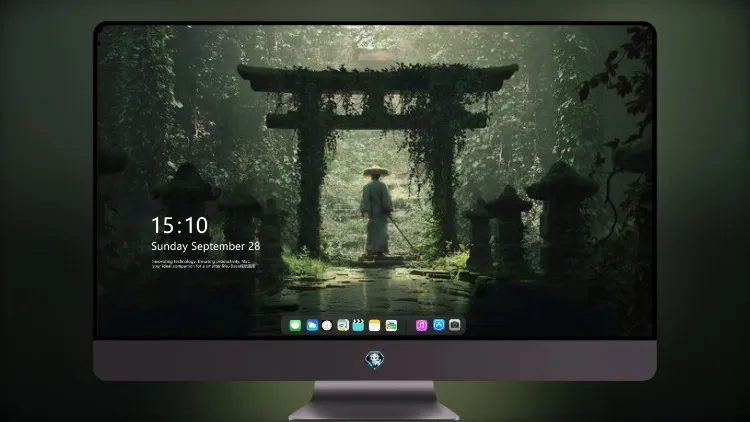The height and width of the screenshot is (422, 750).
Task: Open the yellow Notes app
Action: pos(375,325)
